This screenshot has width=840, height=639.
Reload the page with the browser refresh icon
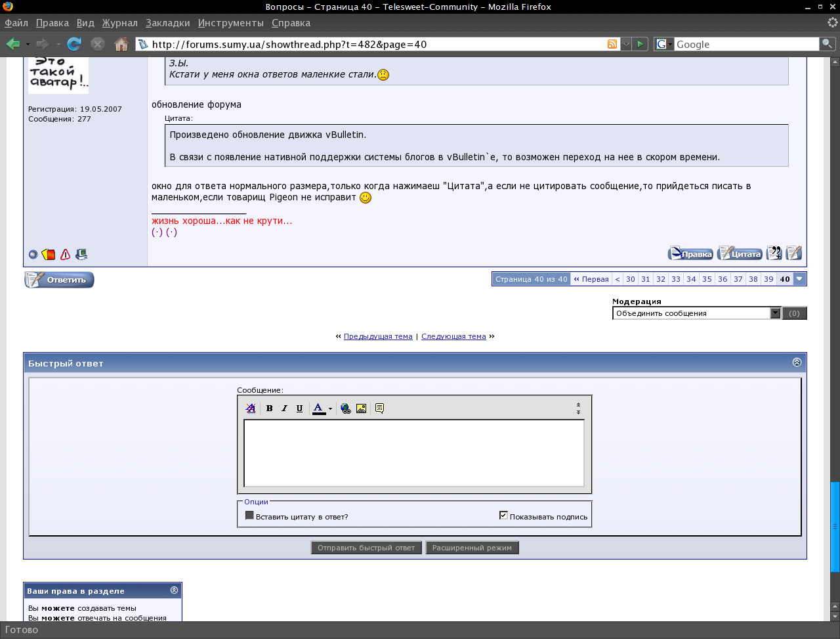tap(74, 44)
